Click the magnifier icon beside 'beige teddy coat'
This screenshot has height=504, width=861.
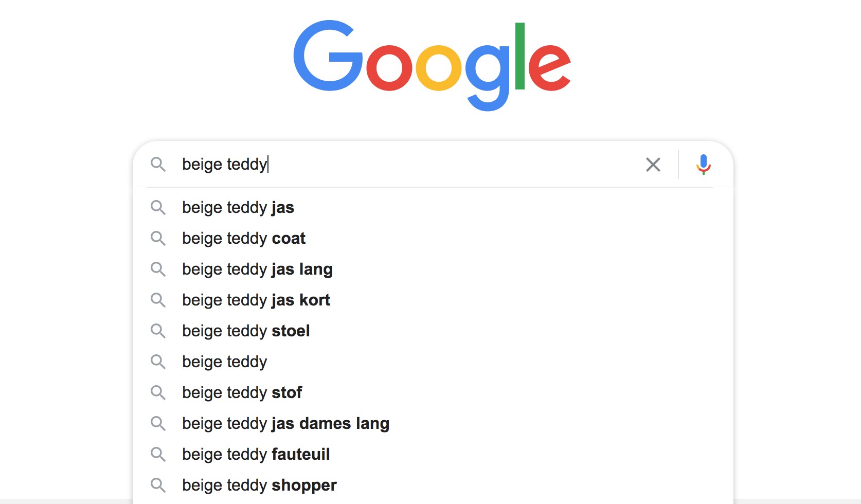click(158, 239)
